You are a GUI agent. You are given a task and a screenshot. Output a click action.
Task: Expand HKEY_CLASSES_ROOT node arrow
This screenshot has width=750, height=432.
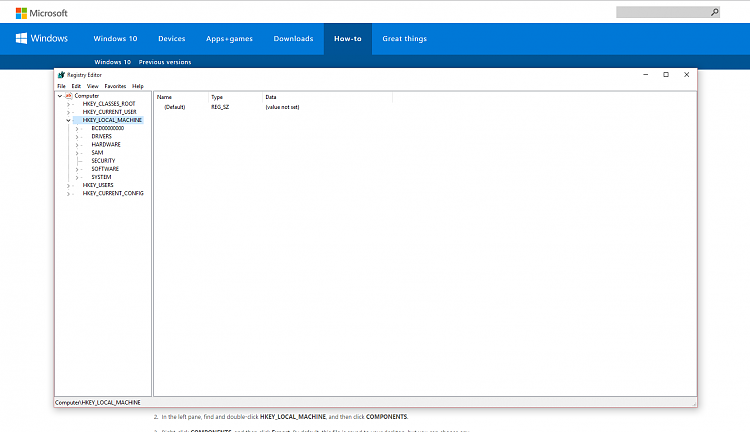68,104
